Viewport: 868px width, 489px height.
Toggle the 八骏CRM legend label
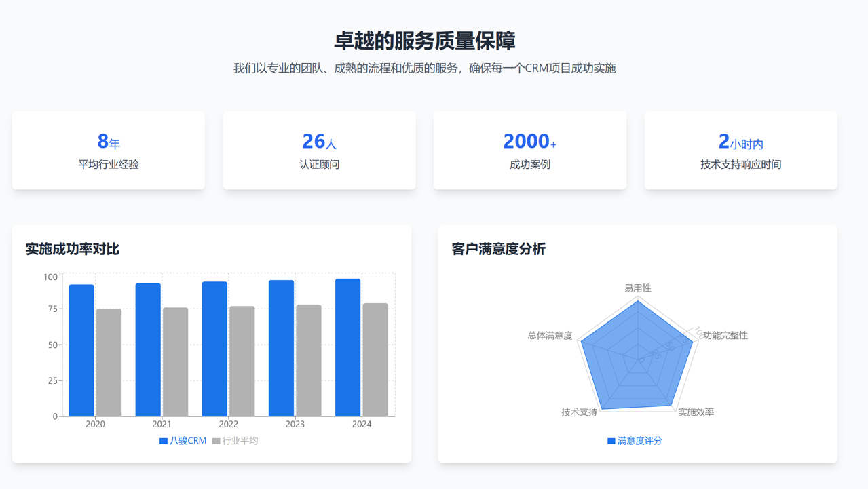188,441
